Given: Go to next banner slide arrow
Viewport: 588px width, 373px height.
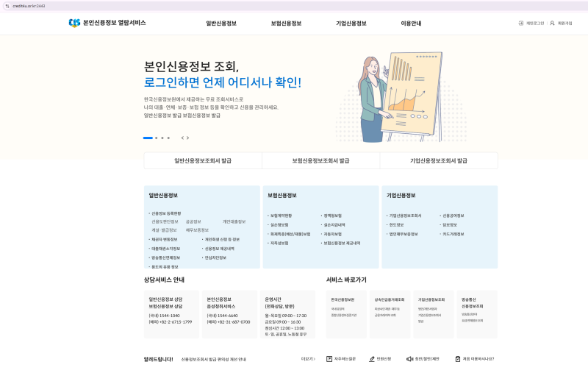Looking at the screenshot, I should click(x=187, y=138).
